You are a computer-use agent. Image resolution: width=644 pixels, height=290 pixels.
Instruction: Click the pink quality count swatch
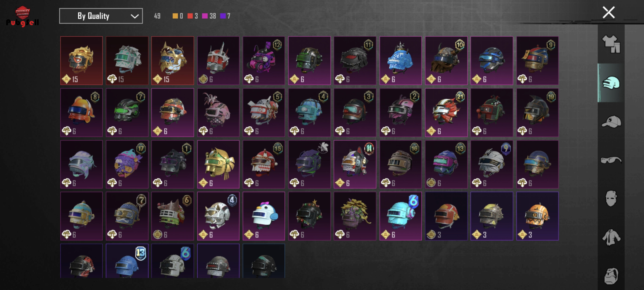coord(205,16)
